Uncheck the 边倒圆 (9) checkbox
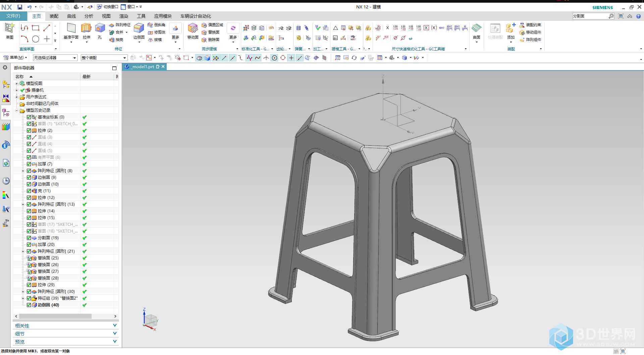Viewport: 644px width, 355px height. [x=29, y=177]
